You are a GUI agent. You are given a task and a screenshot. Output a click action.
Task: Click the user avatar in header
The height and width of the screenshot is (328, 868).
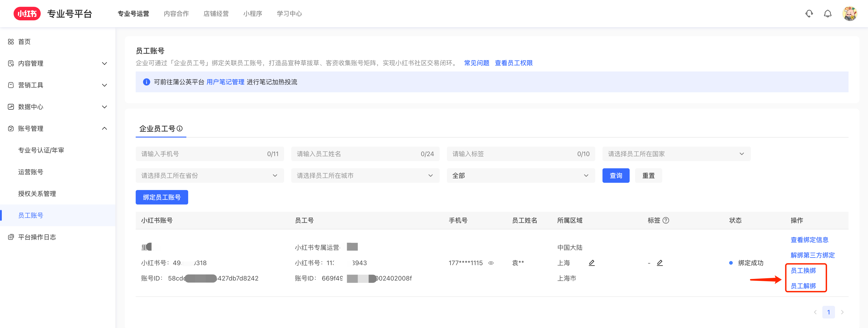[849, 14]
